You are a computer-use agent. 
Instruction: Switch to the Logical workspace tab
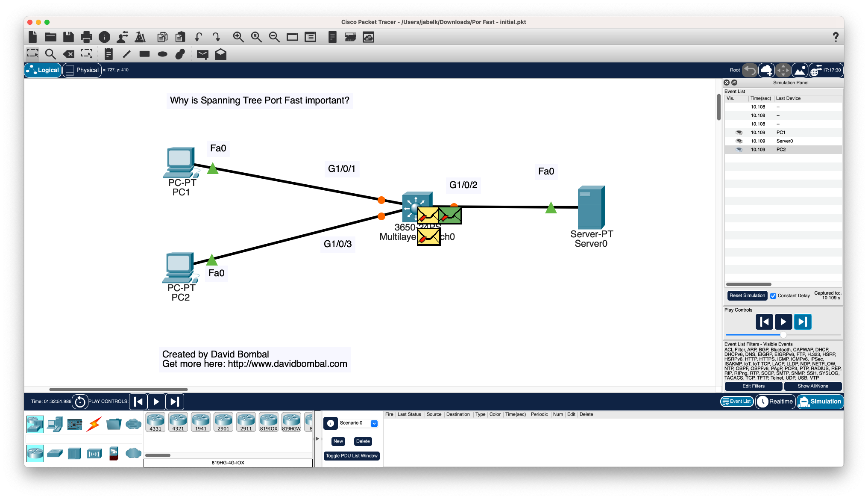(x=43, y=70)
